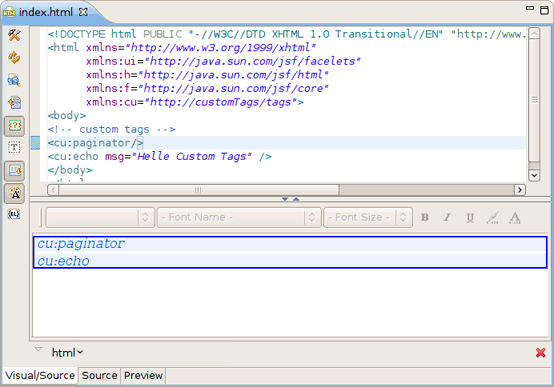The width and height of the screenshot is (554, 387).
Task: Close the index.html editor tab
Action: click(83, 12)
